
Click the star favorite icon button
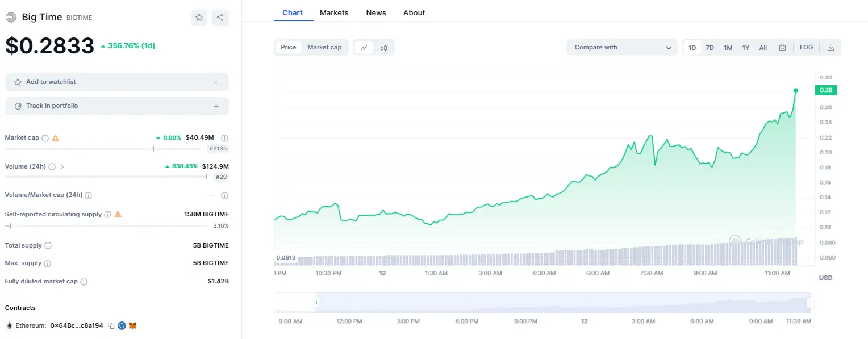point(199,18)
